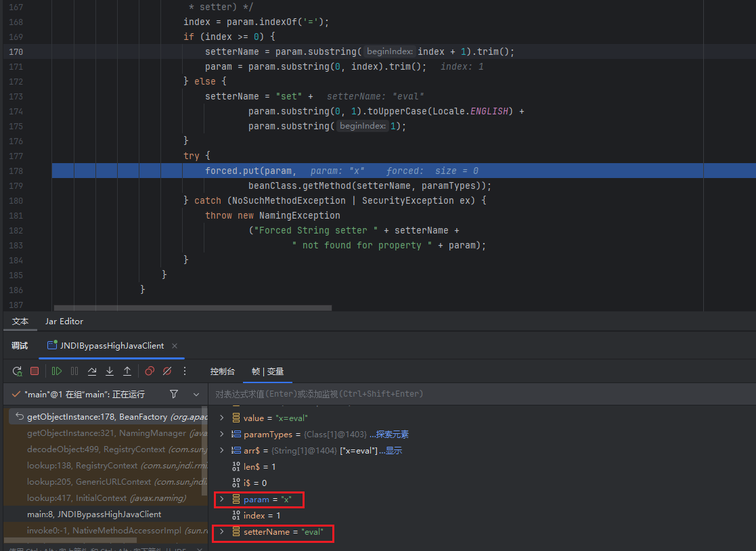The height and width of the screenshot is (551, 756).
Task: Click the thread status checkmark icon
Action: [16, 395]
